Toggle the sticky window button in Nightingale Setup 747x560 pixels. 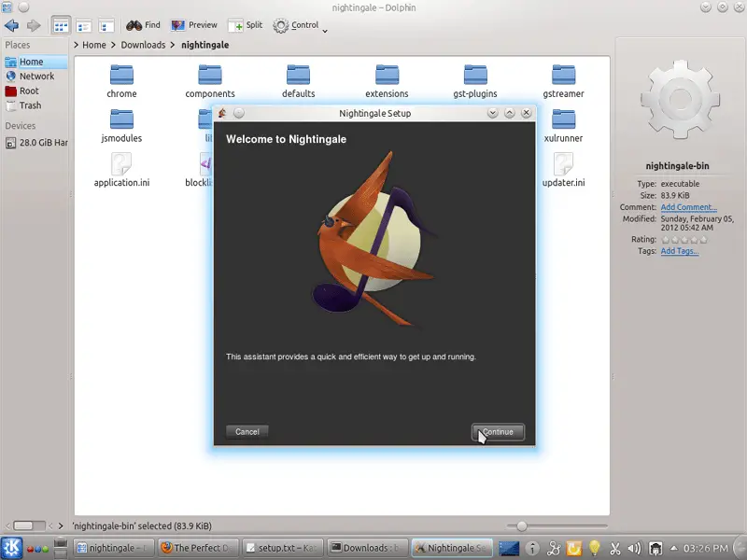pos(239,113)
